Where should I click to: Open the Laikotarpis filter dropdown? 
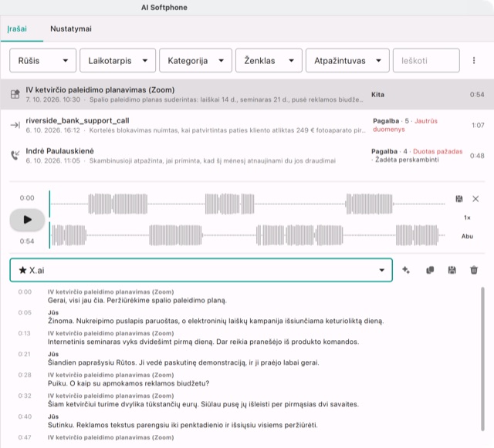coord(117,60)
